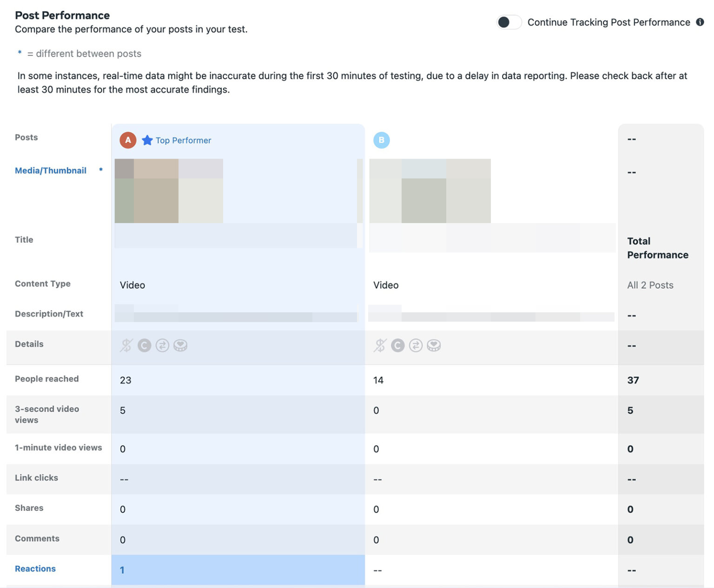Click Post A's highlighted Reactions value
Viewport: 714px width, 588px height.
(x=122, y=570)
